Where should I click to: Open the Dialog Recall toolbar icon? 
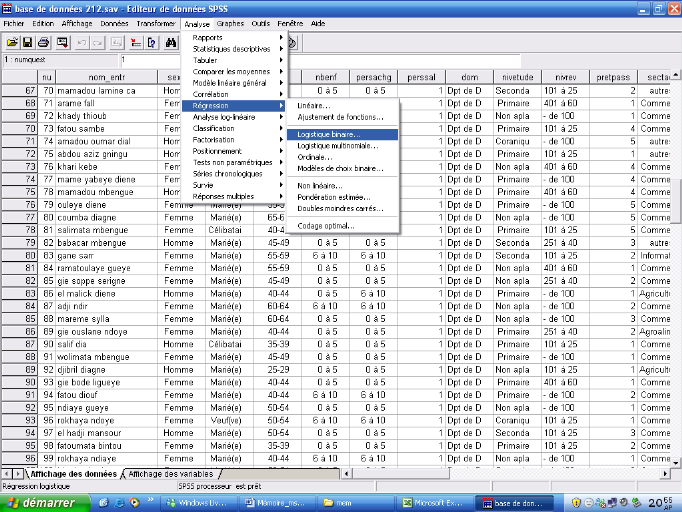pyautogui.click(x=62, y=42)
